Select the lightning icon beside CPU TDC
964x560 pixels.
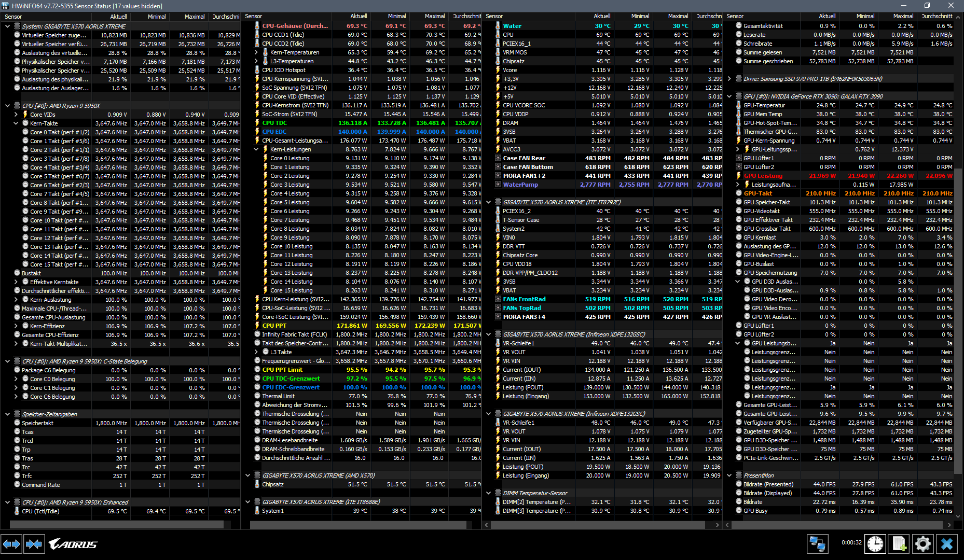[x=256, y=123]
